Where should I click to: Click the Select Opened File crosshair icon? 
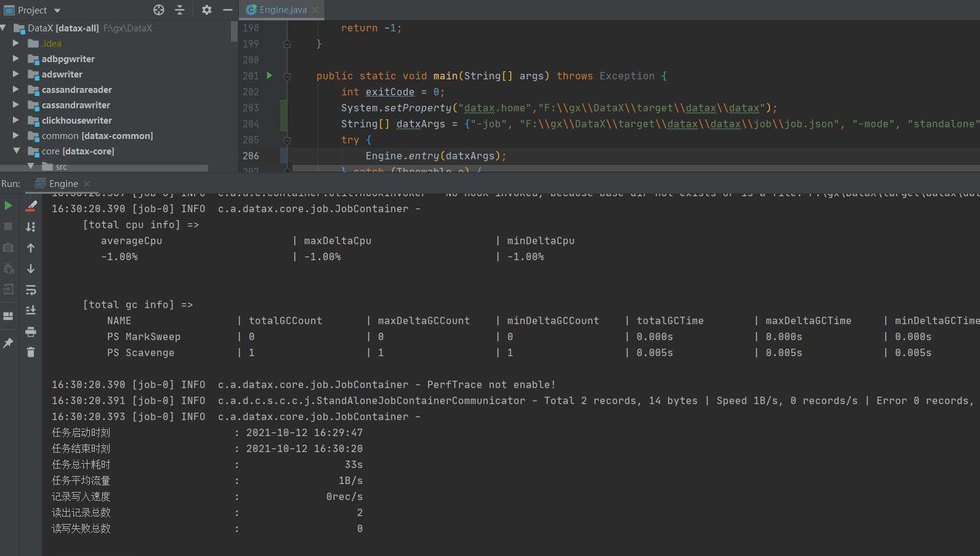coord(159,10)
